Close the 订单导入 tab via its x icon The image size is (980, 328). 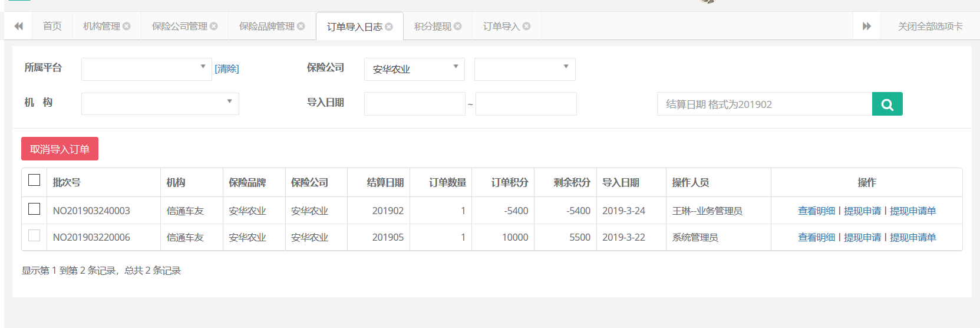526,26
